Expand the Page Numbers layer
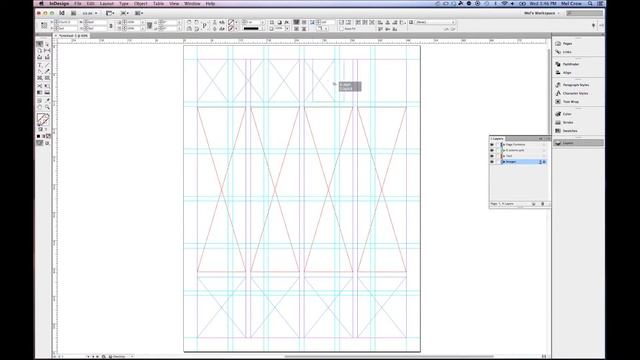 [504, 144]
